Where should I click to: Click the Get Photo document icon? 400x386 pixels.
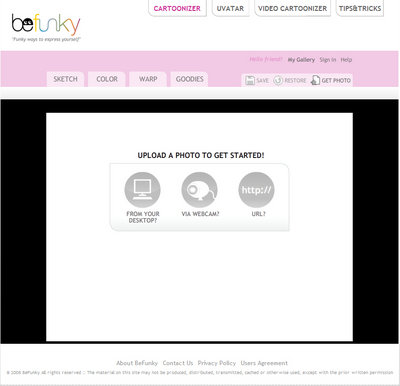(x=315, y=80)
